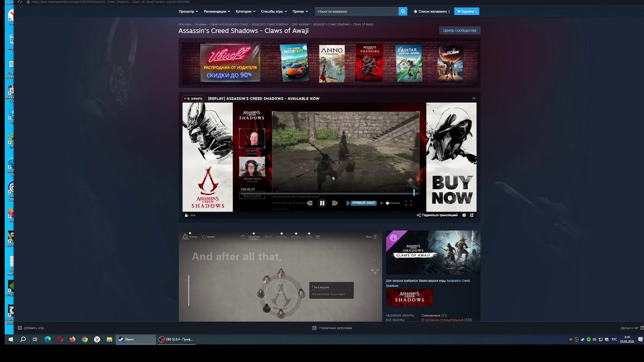Image resolution: width=644 pixels, height=362 pixels.
Task: Collapse the broadcast panel with the chevron
Action: tap(473, 99)
